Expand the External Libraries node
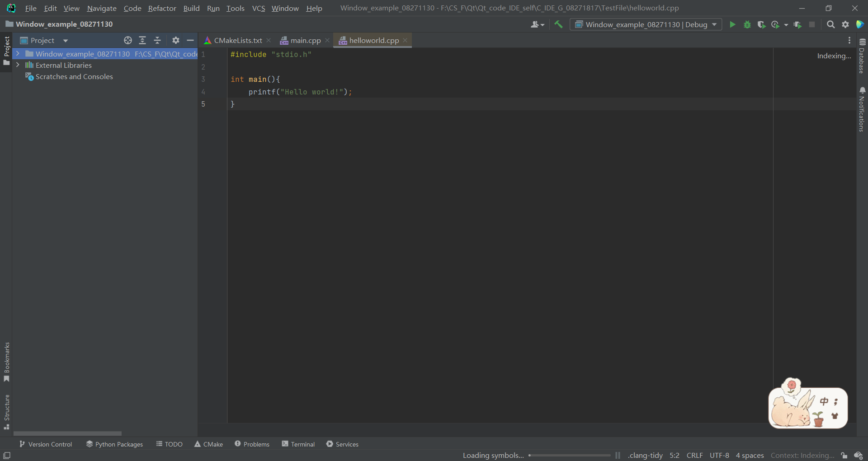868x461 pixels. coord(18,65)
